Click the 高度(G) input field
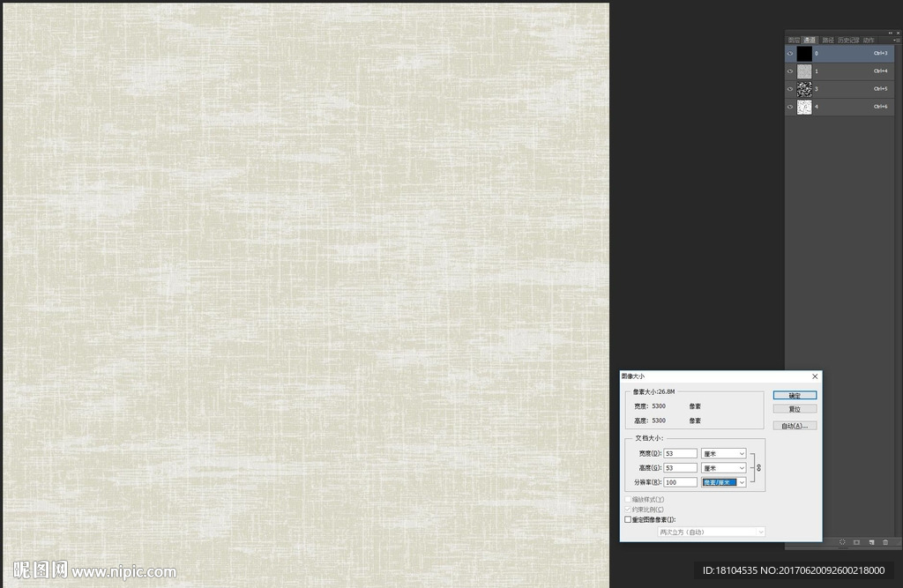Viewport: 903px width, 588px height. point(680,468)
